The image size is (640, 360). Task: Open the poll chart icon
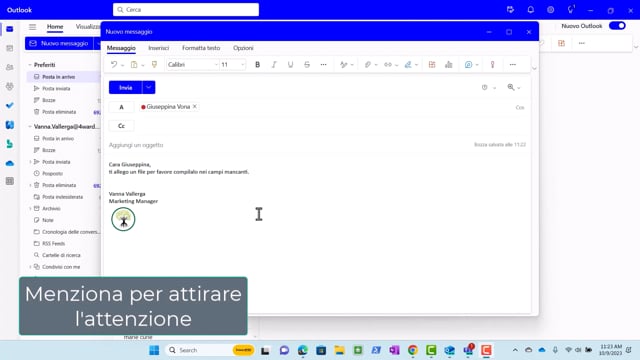pyautogui.click(x=449, y=64)
